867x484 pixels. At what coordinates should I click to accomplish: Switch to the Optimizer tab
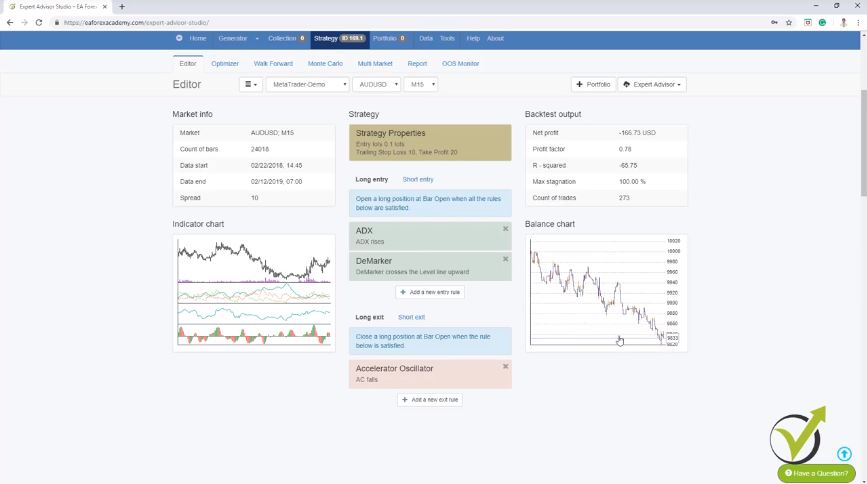click(225, 63)
